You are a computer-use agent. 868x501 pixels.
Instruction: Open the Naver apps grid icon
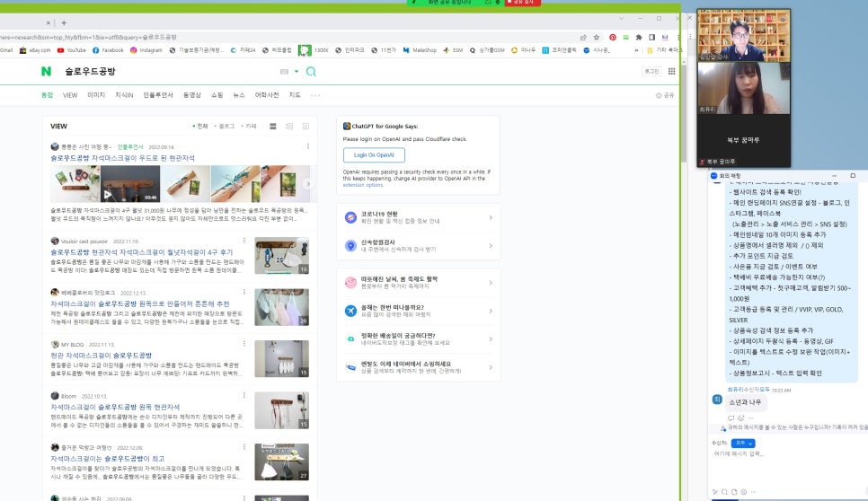(x=671, y=71)
